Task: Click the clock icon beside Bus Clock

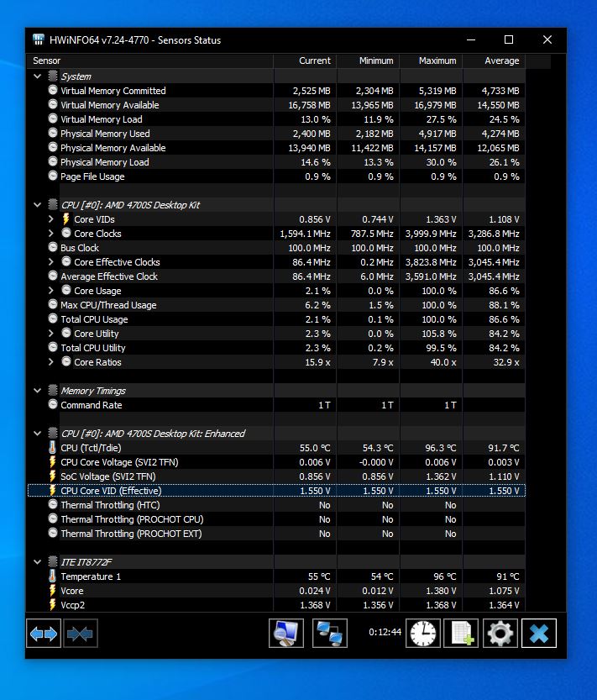Action: click(x=53, y=247)
